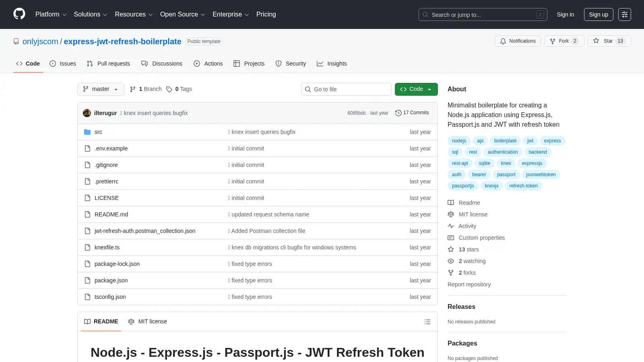Open the .prettierrc file
Image resolution: width=644 pixels, height=362 pixels.
click(106, 181)
